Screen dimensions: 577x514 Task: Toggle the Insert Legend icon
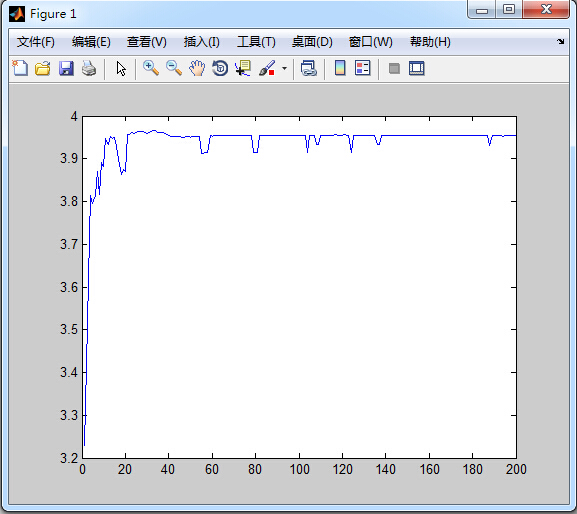[362, 68]
